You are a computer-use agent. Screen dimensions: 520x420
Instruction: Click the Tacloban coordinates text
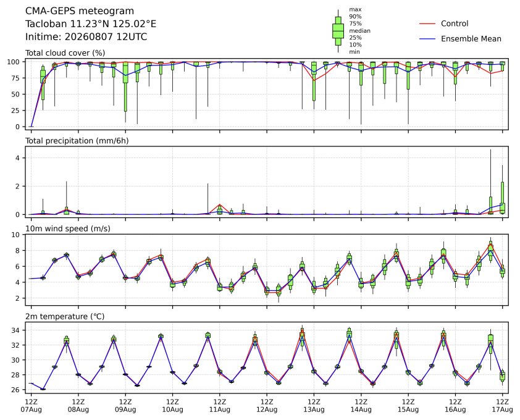[x=91, y=24]
